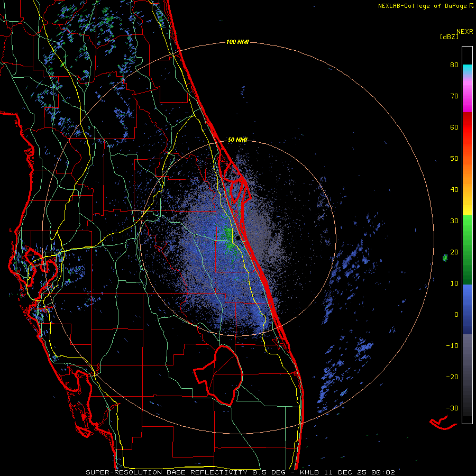Click the 50 value on dBZ scale

click(x=454, y=159)
